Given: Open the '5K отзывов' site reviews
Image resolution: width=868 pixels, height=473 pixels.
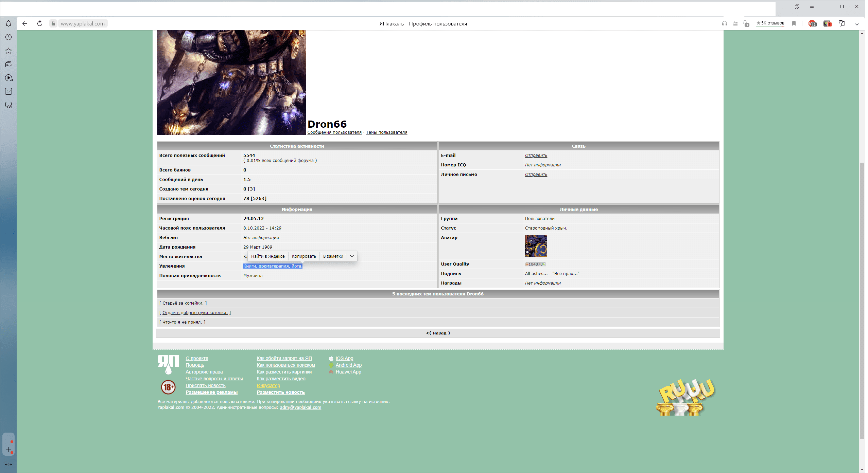Looking at the screenshot, I should (x=770, y=23).
